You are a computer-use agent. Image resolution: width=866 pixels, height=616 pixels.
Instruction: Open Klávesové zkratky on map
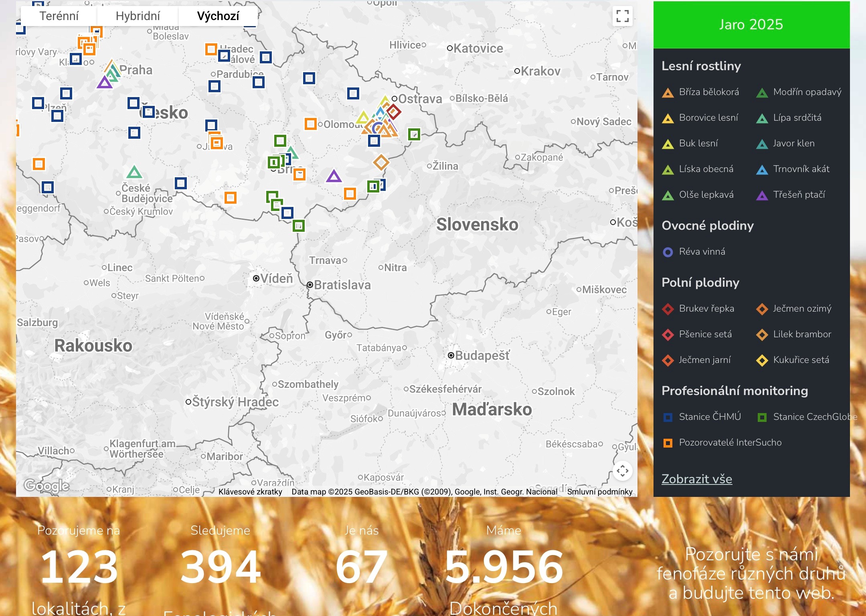[250, 492]
